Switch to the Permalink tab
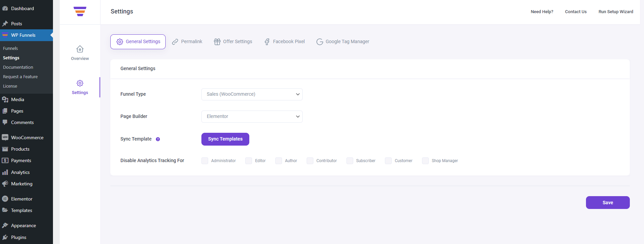The height and width of the screenshot is (244, 644). click(187, 42)
